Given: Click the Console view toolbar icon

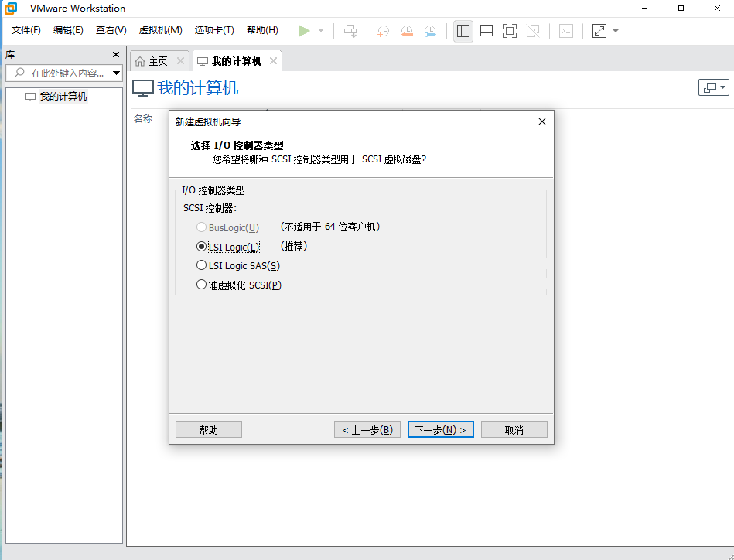Looking at the screenshot, I should (566, 31).
